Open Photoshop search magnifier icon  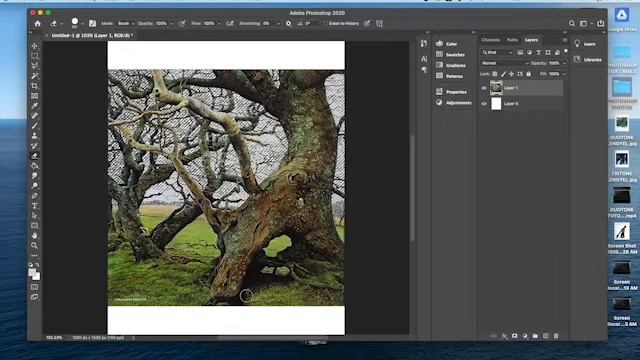pos(572,24)
